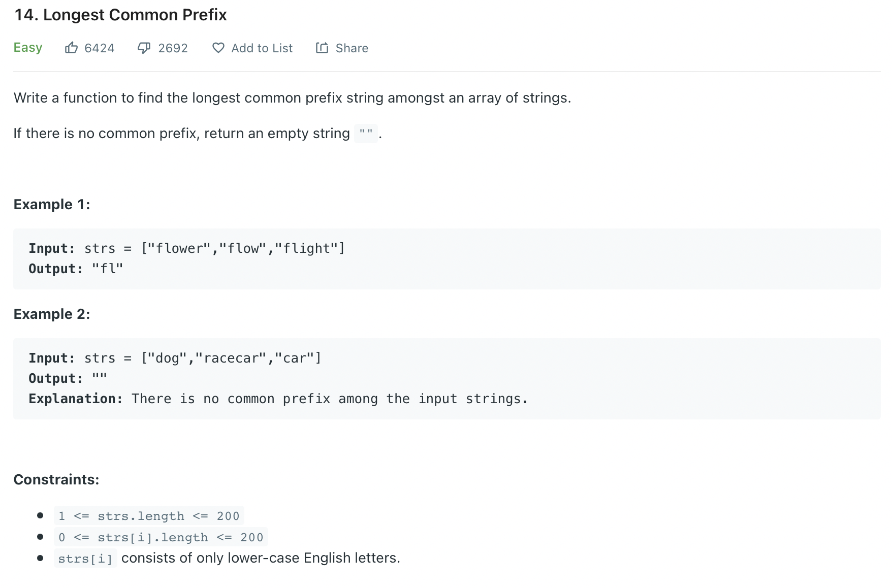Click the 2692 dislikes count
This screenshot has height=588, width=892.
coord(173,48)
